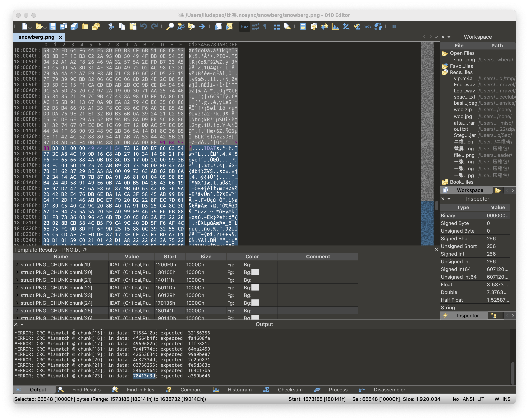This screenshot has width=529, height=420.
Task: Click the Goto arrow toolbar icon
Action: click(202, 26)
